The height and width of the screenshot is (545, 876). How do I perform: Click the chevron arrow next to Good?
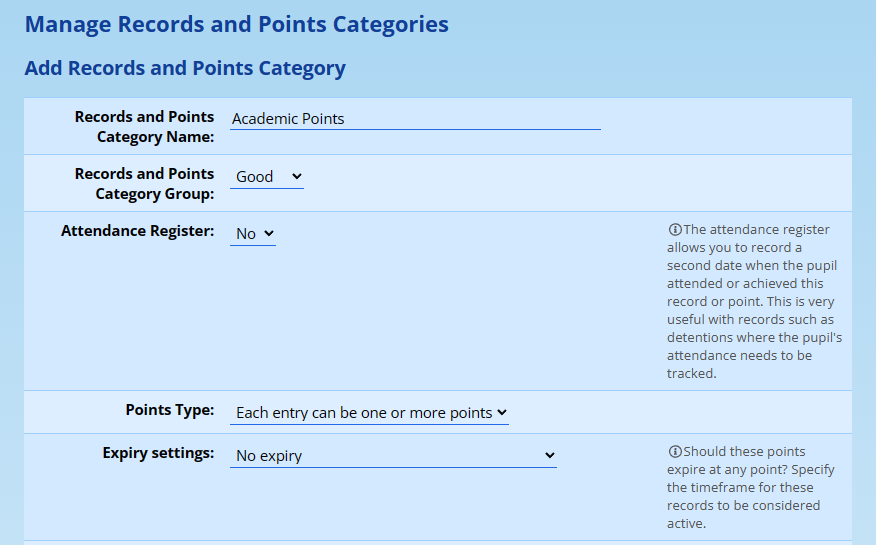tap(296, 177)
